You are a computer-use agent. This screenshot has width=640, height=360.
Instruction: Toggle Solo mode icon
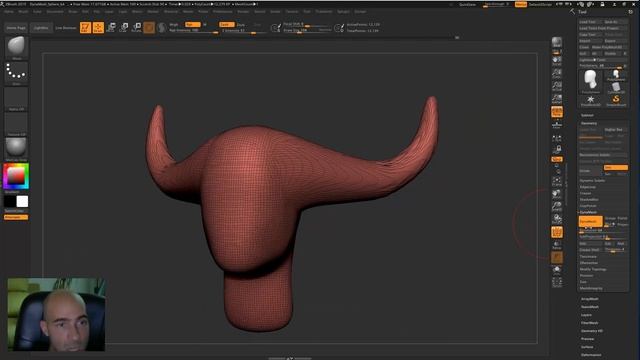pos(557,270)
